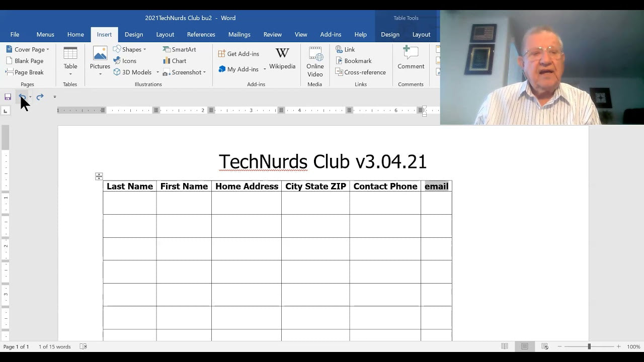Open the Pictures insert button

pos(100,60)
